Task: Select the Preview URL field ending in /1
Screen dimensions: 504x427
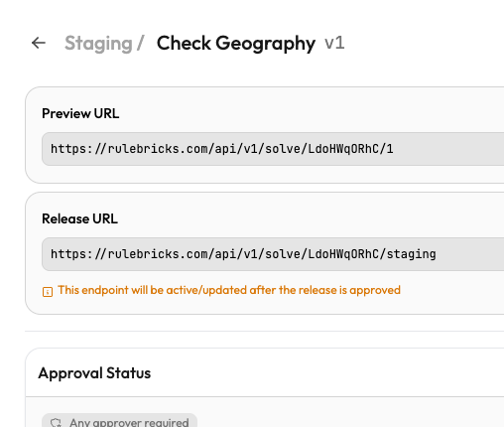Action: (x=273, y=149)
